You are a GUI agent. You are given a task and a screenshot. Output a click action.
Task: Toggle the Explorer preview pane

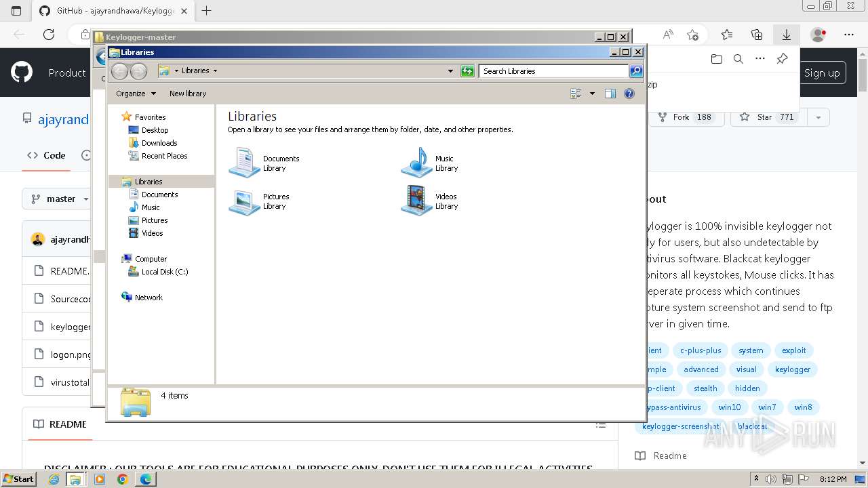610,94
